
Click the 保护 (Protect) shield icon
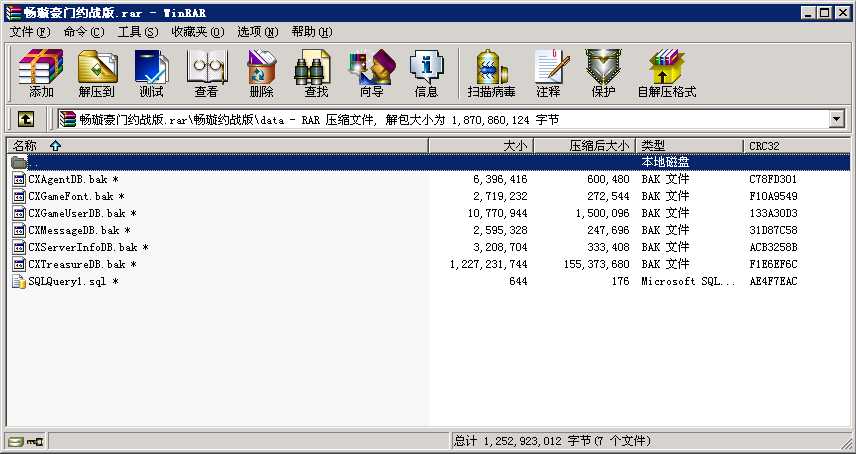point(603,74)
